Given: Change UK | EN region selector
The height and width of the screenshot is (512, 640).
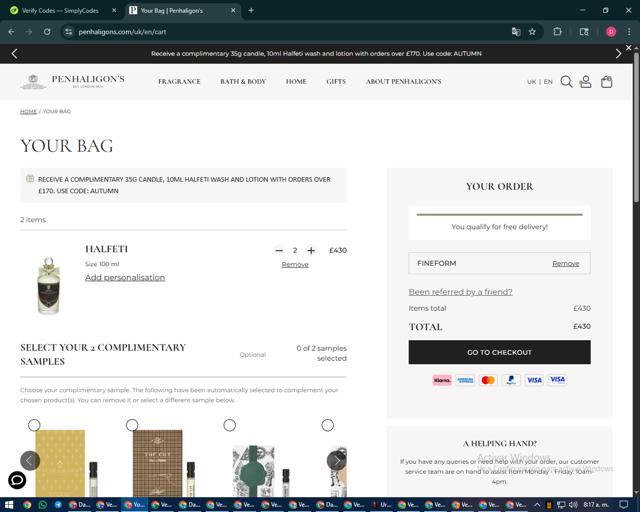Looking at the screenshot, I should [x=540, y=82].
